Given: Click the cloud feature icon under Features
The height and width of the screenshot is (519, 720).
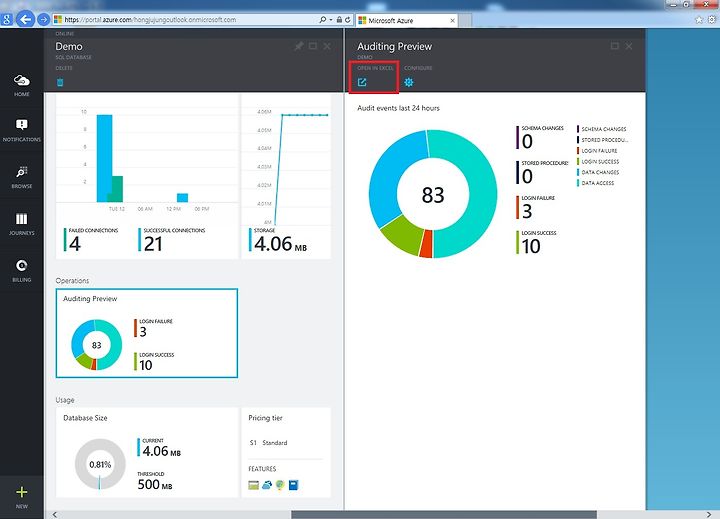Looking at the screenshot, I should (x=267, y=485).
